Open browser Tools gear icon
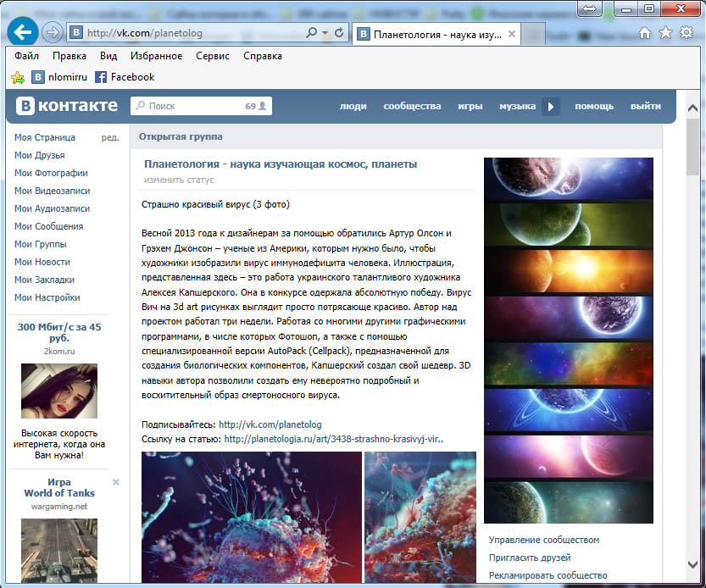Viewport: 706px width, 588px height. [687, 32]
